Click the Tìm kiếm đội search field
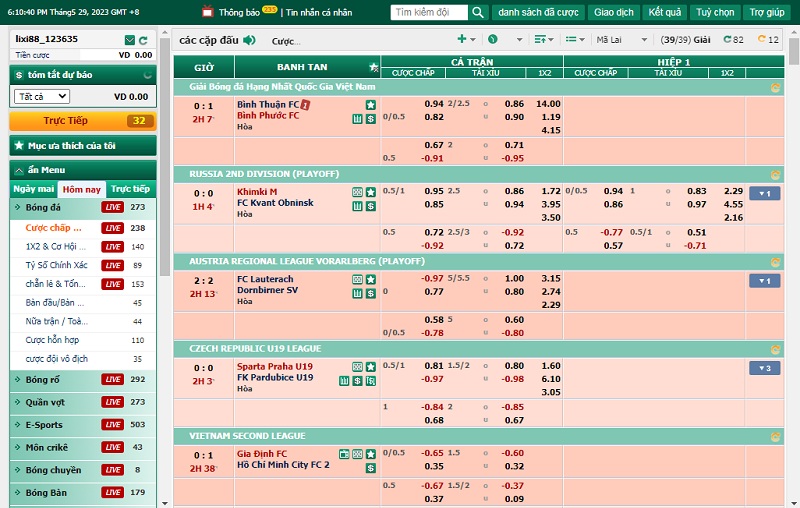 429,12
